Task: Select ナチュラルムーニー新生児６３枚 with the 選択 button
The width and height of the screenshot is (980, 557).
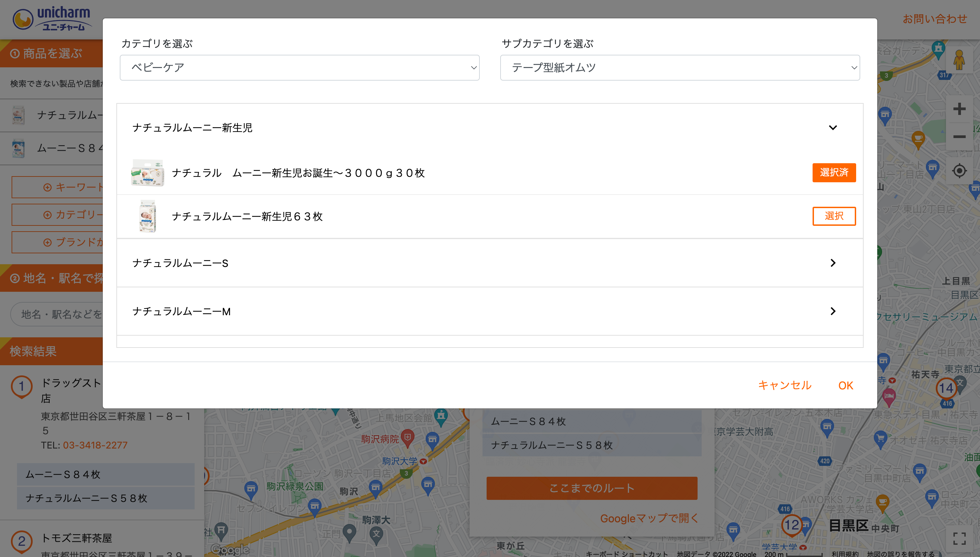Action: (x=834, y=216)
